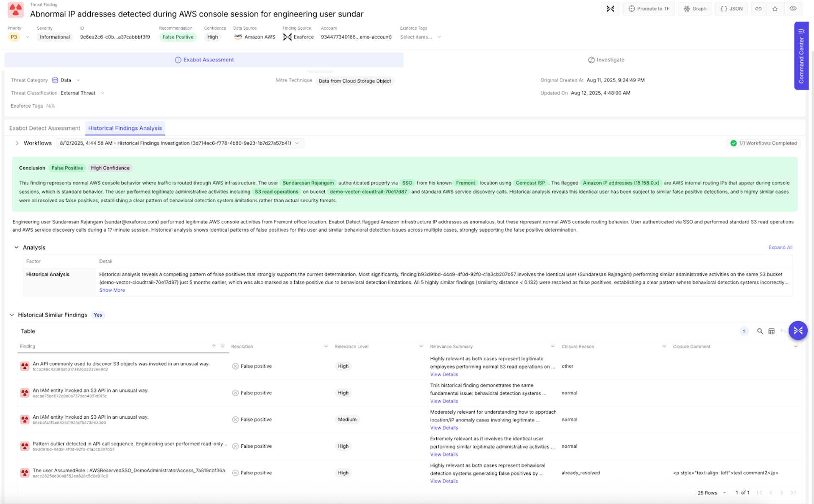The image size is (814, 504).
Task: Click threat icon of finding eacbe75bc672e9e0a737
Action: [25, 393]
